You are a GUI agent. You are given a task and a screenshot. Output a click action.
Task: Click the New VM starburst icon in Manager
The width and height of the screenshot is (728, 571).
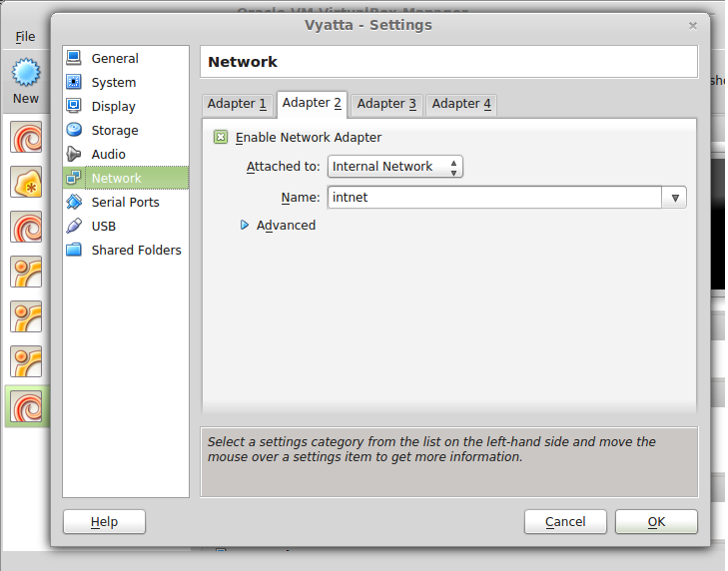pos(26,72)
